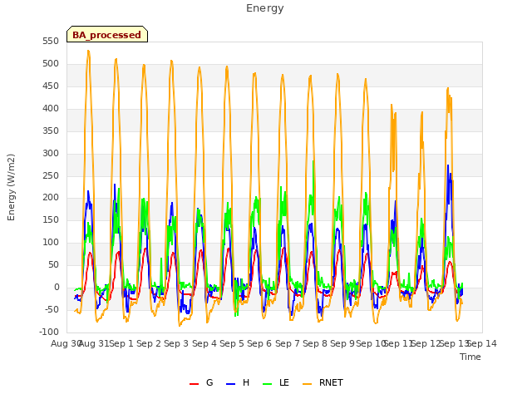Select the RNET legend label
The height and width of the screenshot is (399, 532).
tap(331, 382)
